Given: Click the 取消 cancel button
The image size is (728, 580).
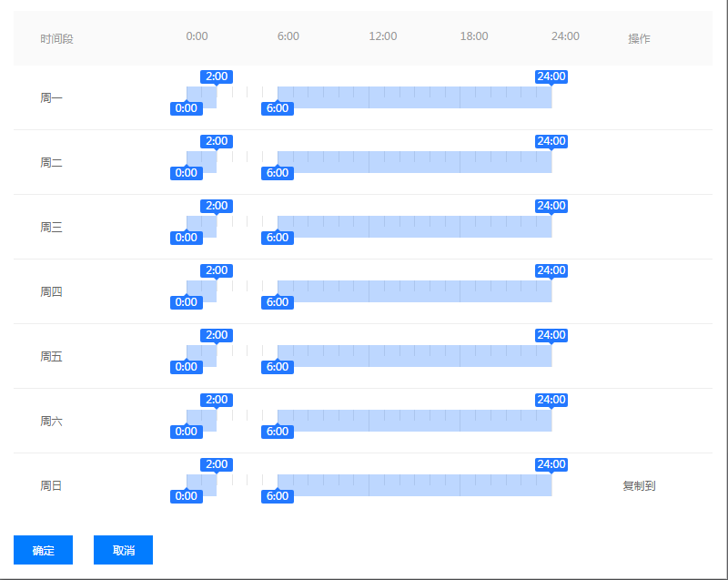Looking at the screenshot, I should tap(123, 550).
